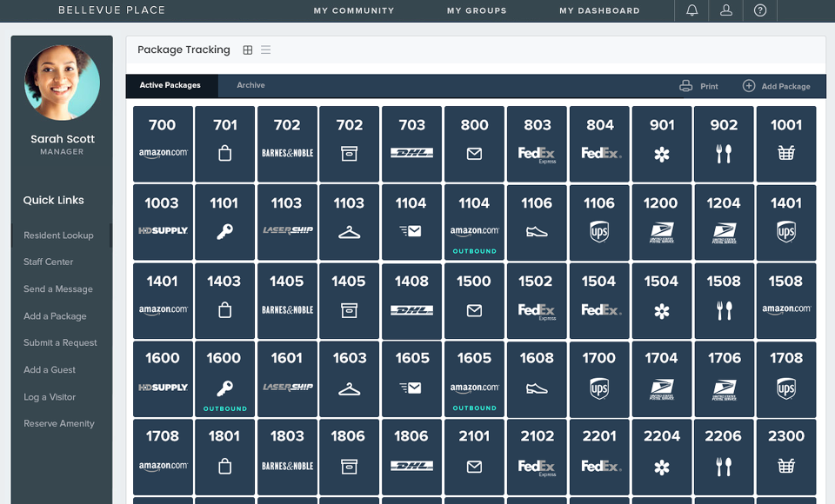Open unit 703 DHL package
This screenshot has width=835, height=504.
click(411, 143)
